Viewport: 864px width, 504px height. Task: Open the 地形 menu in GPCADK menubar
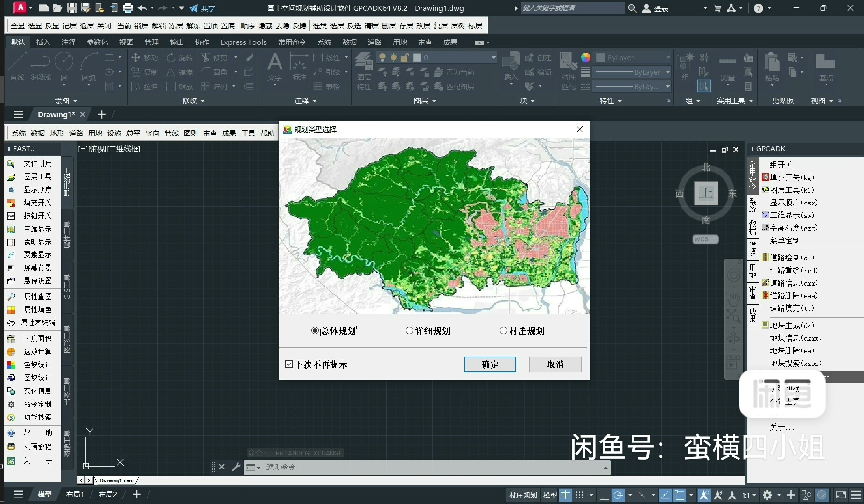click(x=56, y=133)
